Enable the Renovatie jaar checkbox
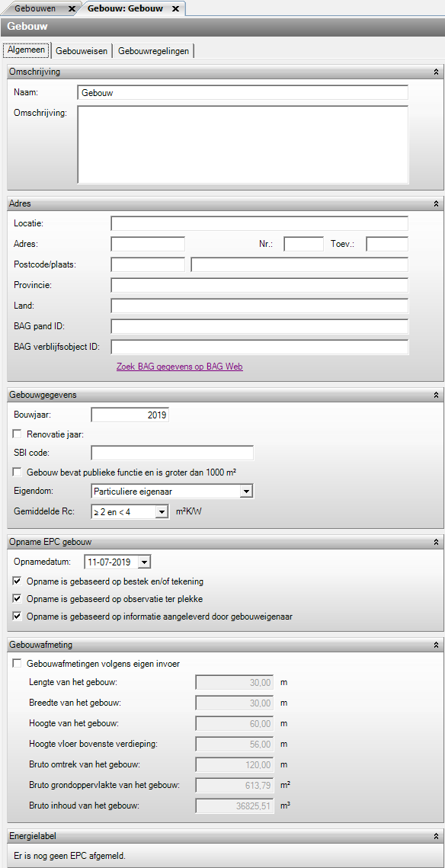This screenshot has width=445, height=868. pyautogui.click(x=18, y=434)
